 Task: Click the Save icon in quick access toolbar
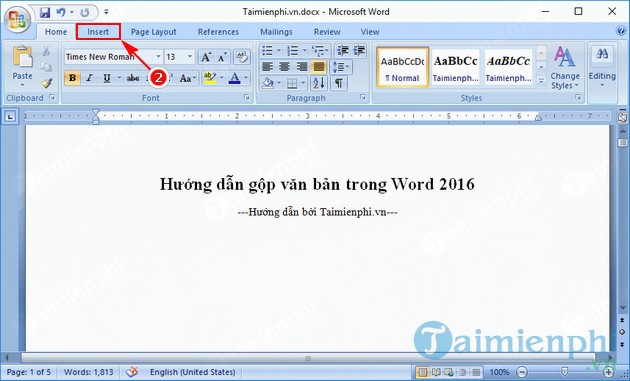coord(45,12)
